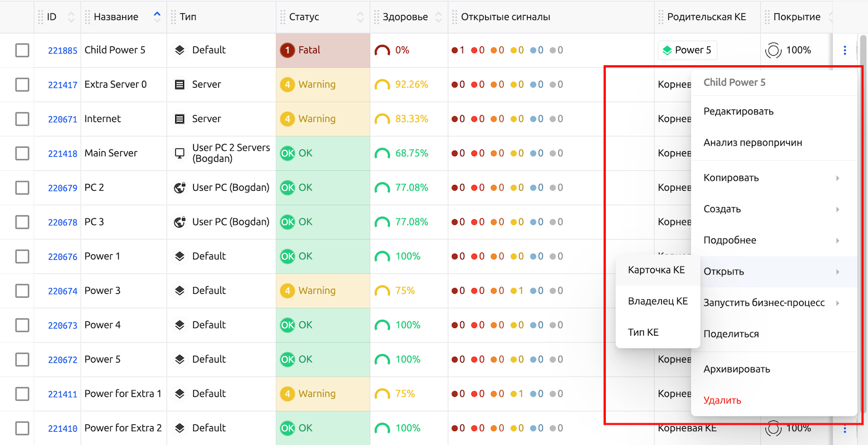
Task: Click Server type icon in Extra Server 0 row
Action: (180, 85)
